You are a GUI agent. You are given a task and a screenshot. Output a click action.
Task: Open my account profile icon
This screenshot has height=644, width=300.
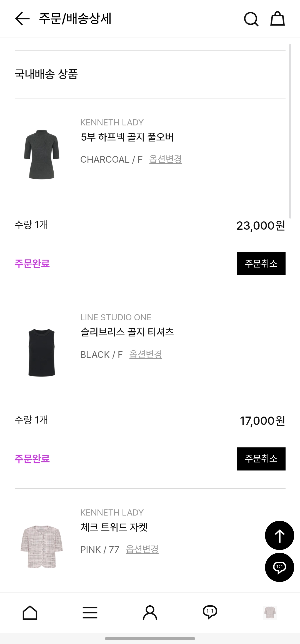tap(150, 613)
